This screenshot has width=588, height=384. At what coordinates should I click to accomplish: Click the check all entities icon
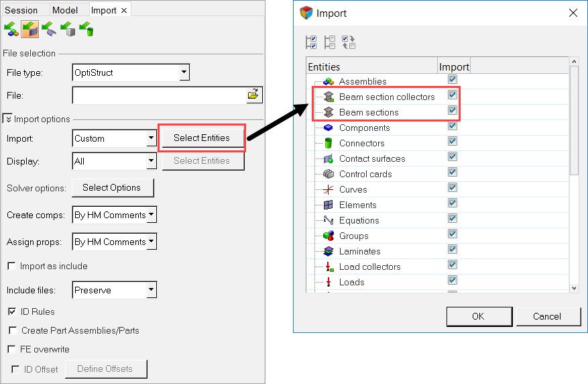click(311, 42)
